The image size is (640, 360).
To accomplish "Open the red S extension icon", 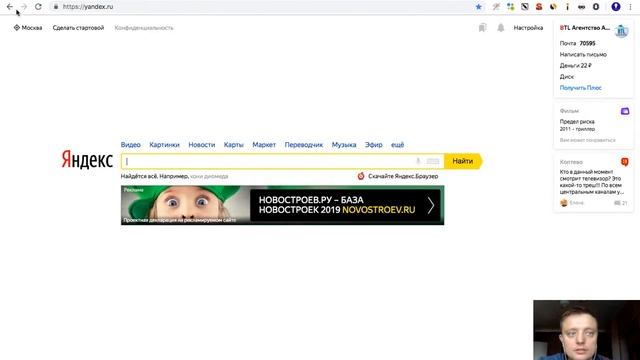I will (x=539, y=7).
